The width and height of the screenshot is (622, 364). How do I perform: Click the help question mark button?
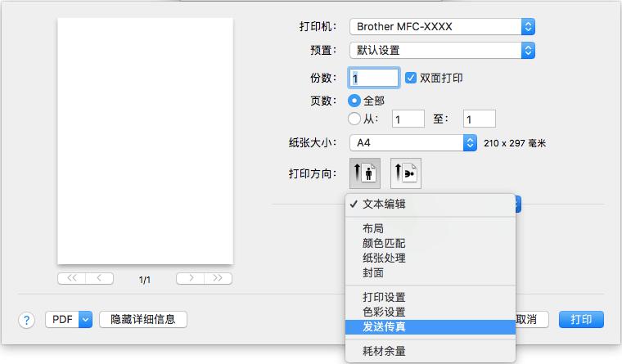pyautogui.click(x=27, y=319)
